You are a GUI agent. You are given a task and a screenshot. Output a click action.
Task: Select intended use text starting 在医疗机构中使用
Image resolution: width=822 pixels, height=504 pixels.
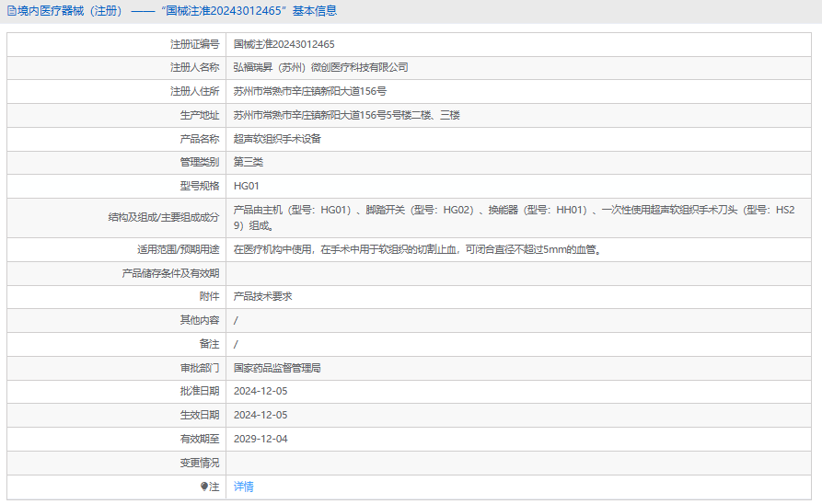417,249
